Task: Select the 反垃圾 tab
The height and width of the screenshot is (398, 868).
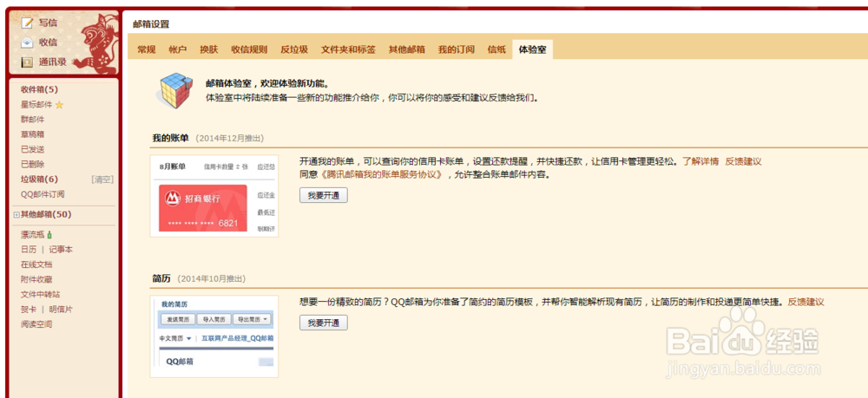Action: point(294,49)
